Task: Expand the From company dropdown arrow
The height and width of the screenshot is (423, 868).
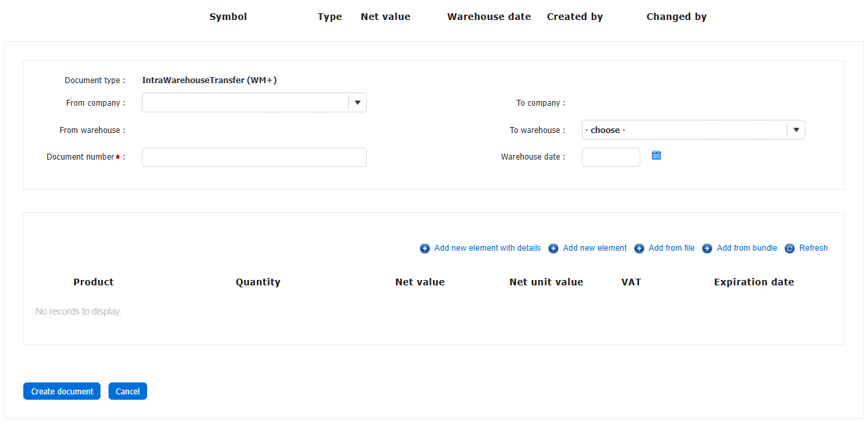Action: point(357,102)
